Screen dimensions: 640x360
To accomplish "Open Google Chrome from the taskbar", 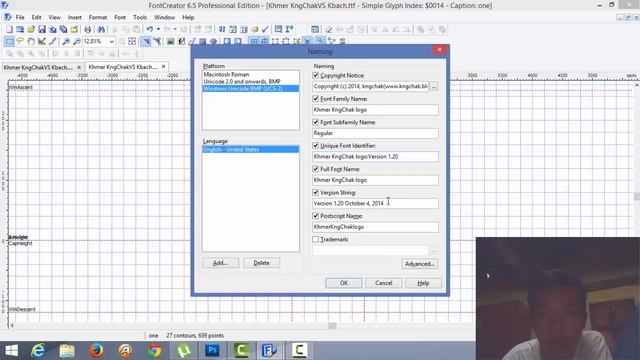I will coord(154,350).
